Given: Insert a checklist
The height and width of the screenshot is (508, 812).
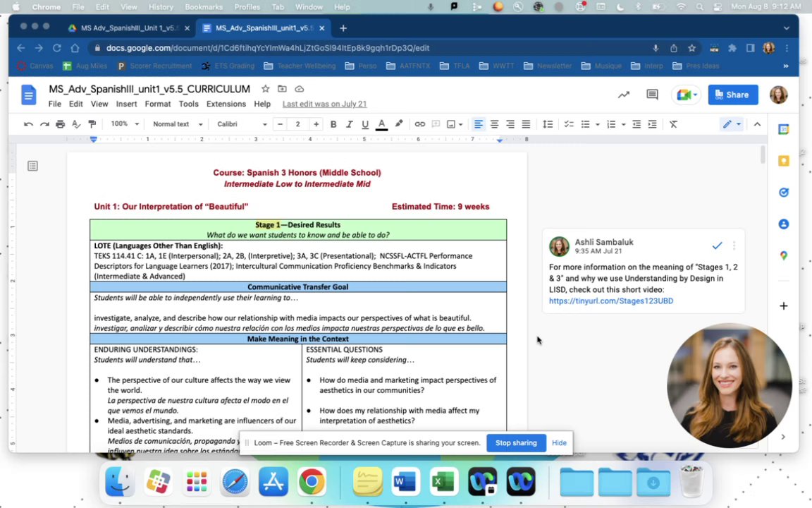Looking at the screenshot, I should pos(569,124).
